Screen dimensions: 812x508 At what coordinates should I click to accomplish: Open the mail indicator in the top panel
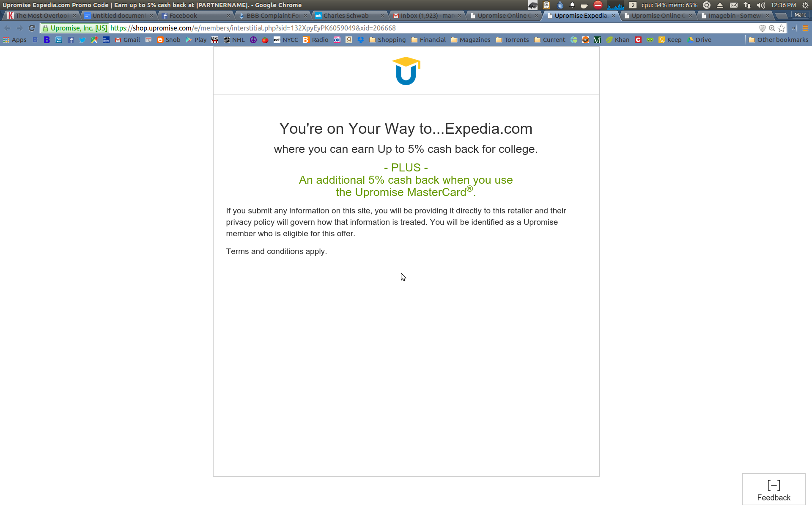point(734,5)
